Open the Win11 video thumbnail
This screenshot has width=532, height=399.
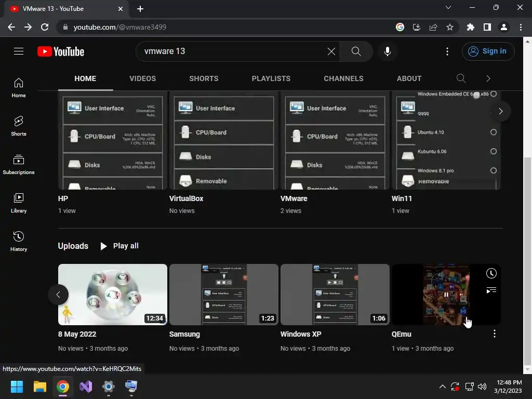pyautogui.click(x=446, y=140)
